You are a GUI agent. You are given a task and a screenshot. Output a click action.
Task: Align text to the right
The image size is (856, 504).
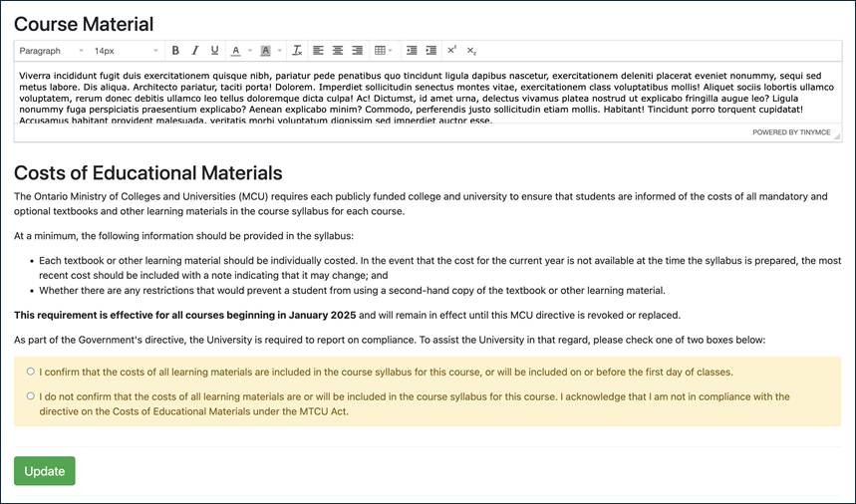[x=357, y=51]
